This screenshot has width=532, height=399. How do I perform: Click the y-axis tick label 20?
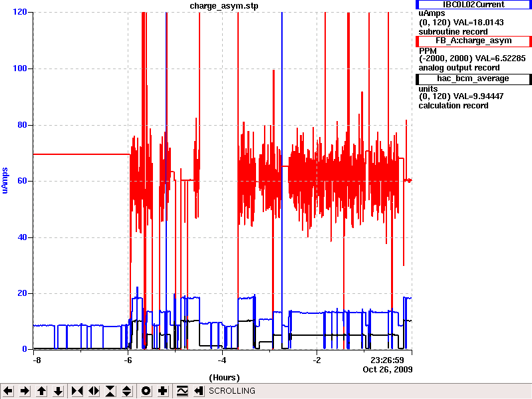(x=22, y=293)
